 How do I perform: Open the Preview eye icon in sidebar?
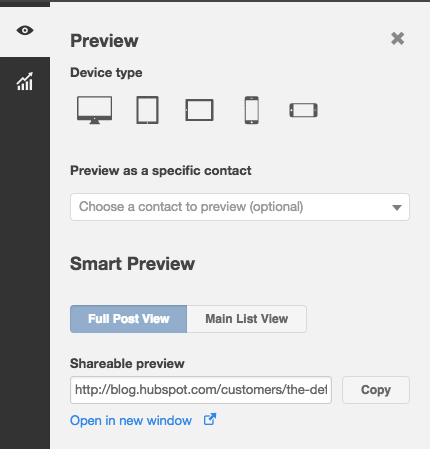coord(25,31)
